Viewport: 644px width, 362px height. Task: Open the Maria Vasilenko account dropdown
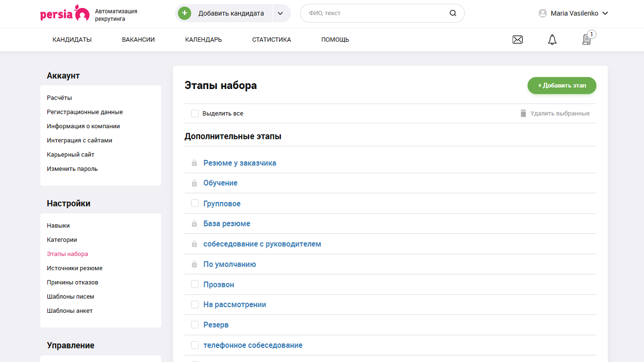tap(573, 13)
